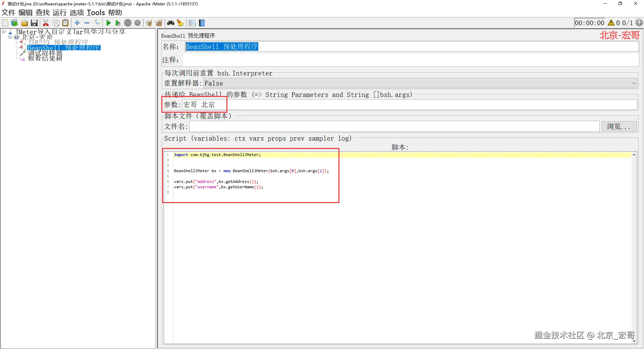Select the 北京-宏哥 thread group

tap(37, 37)
